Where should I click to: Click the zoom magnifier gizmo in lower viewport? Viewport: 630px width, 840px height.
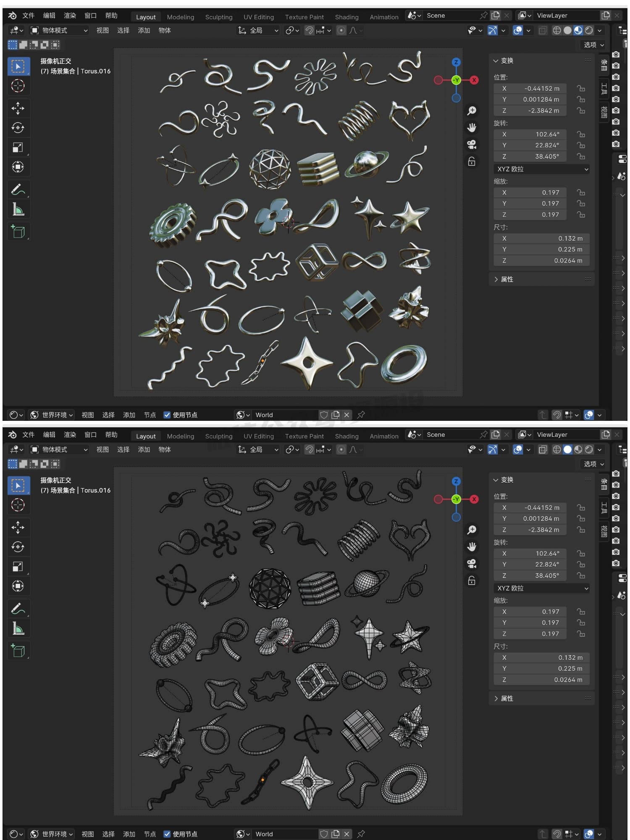click(x=472, y=530)
